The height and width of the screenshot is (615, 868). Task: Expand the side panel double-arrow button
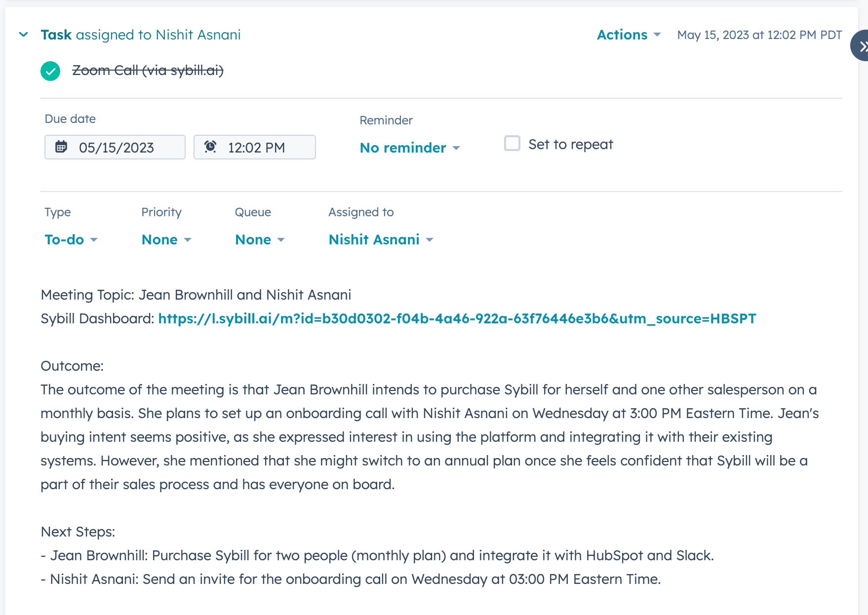click(x=860, y=46)
